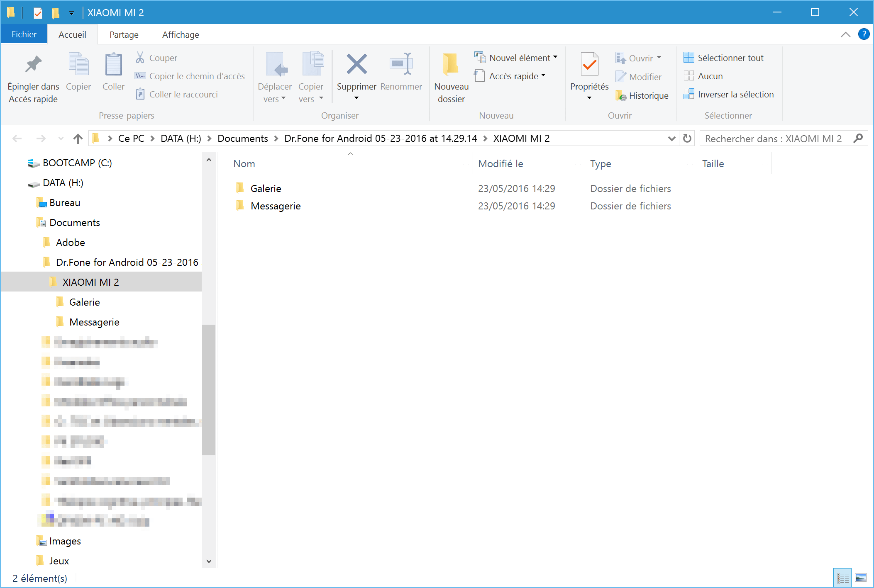874x588 pixels.
Task: Click the refresh address bar button
Action: 687,138
